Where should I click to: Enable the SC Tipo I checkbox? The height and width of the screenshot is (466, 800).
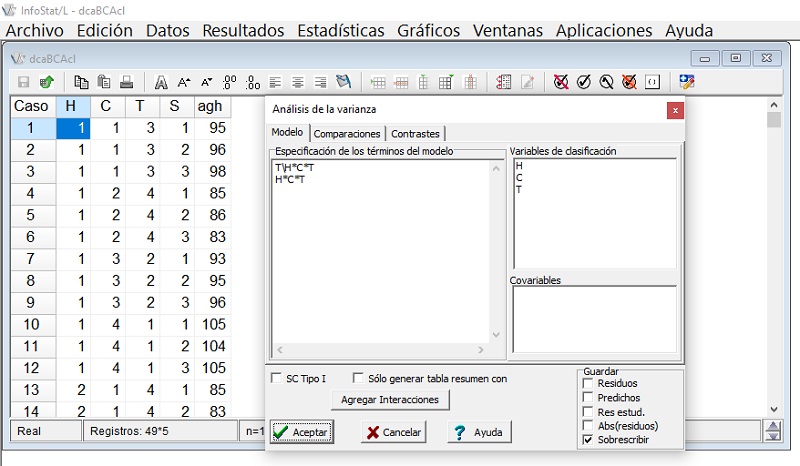(278, 379)
